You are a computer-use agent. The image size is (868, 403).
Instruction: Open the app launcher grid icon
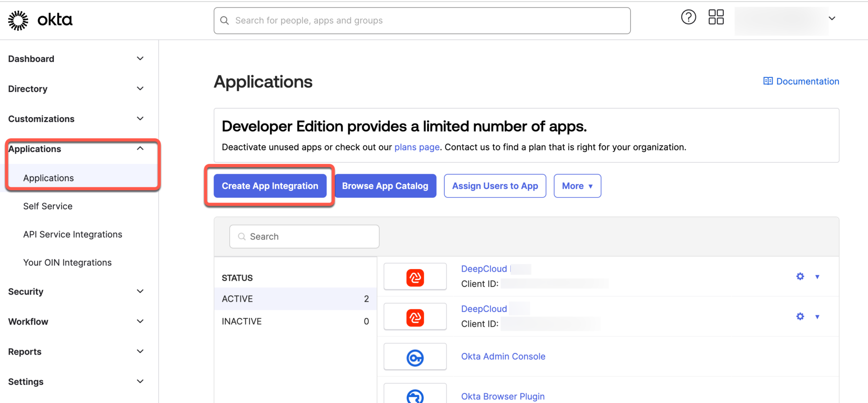pos(715,17)
